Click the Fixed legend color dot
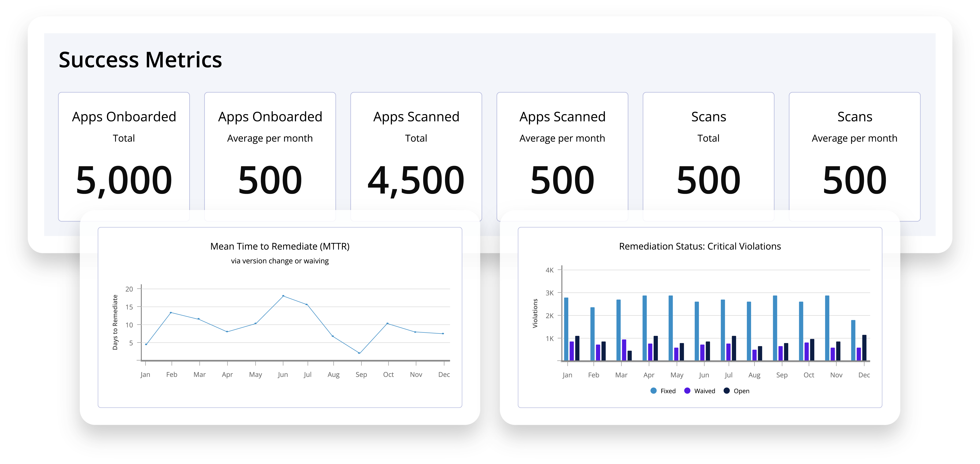This screenshot has height=464, width=980. 654,391
